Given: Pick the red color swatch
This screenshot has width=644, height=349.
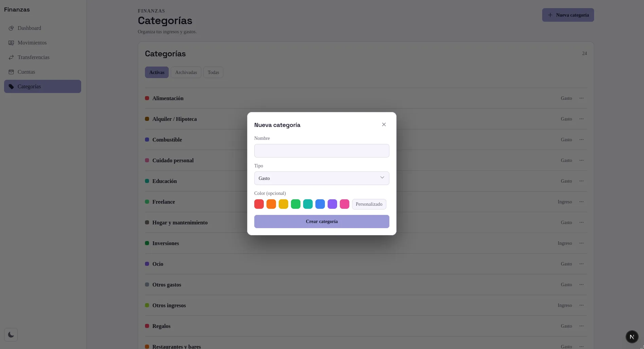Looking at the screenshot, I should coord(259,204).
